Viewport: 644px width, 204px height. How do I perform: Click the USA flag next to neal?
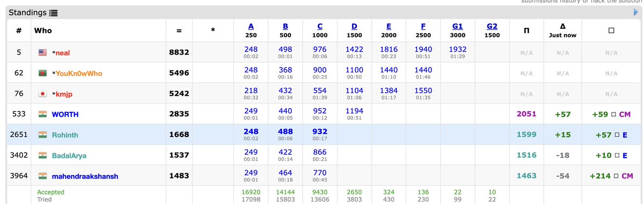tap(43, 53)
